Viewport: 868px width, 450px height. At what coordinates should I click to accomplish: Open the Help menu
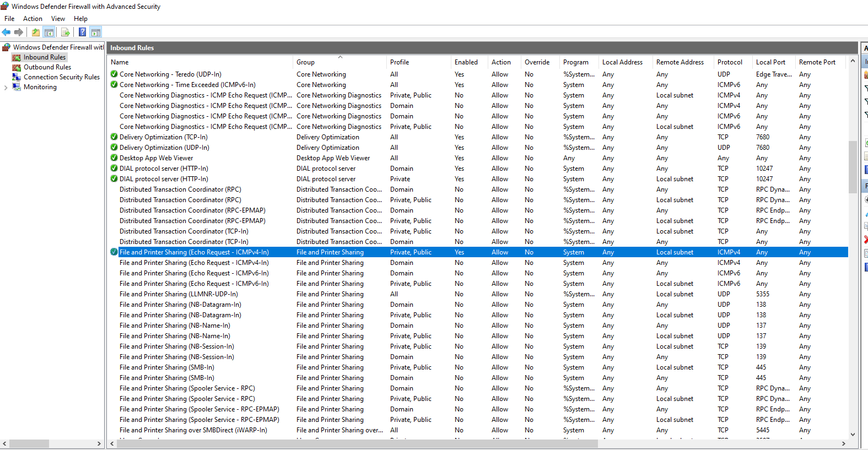pos(80,19)
